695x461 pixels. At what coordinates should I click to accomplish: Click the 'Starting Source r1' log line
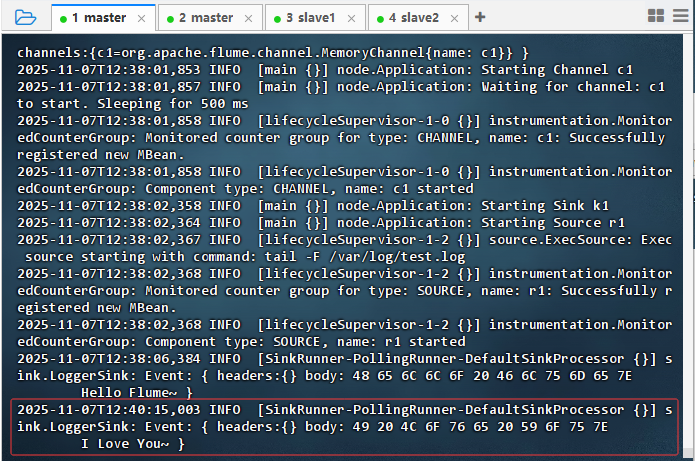(321, 223)
